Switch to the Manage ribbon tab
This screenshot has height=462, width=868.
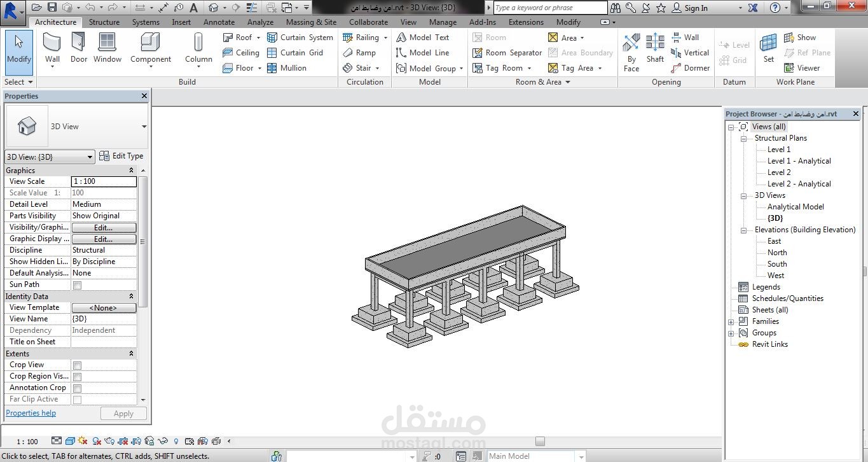pos(443,22)
